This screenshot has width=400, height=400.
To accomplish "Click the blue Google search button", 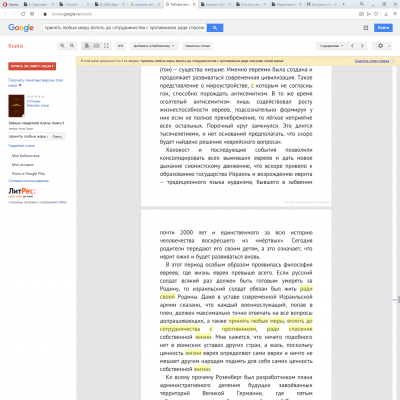I will [215, 28].
